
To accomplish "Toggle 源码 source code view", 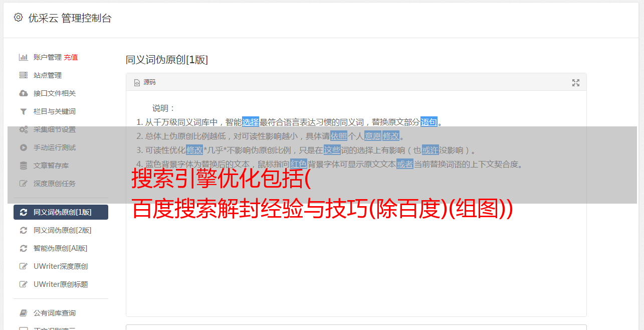I will (145, 82).
